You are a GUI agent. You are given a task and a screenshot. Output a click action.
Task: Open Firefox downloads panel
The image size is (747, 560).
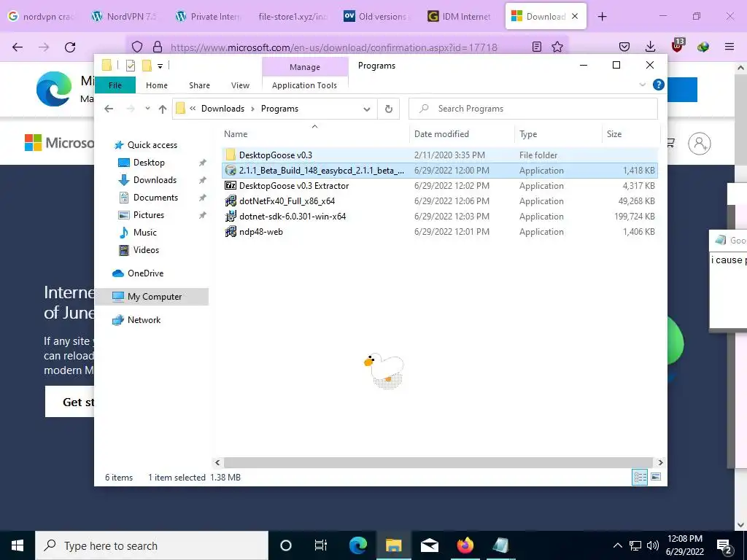click(x=650, y=47)
